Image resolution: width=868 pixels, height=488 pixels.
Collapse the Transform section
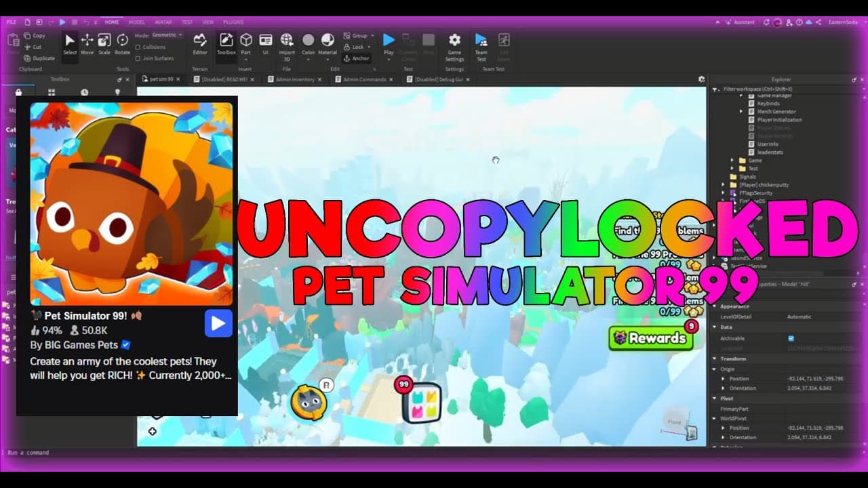click(715, 359)
